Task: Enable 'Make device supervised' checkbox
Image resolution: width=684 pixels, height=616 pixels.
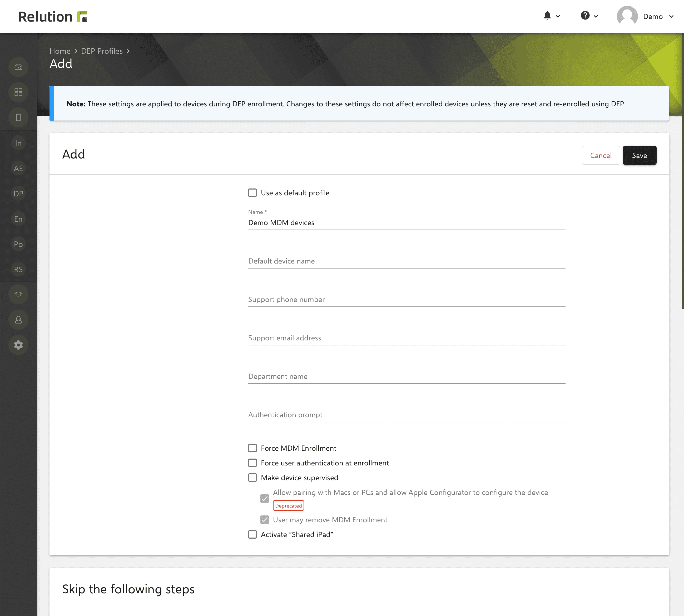Action: 253,477
